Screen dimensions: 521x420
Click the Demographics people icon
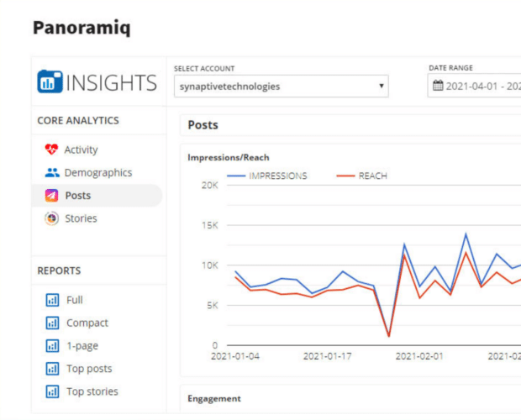pyautogui.click(x=51, y=172)
